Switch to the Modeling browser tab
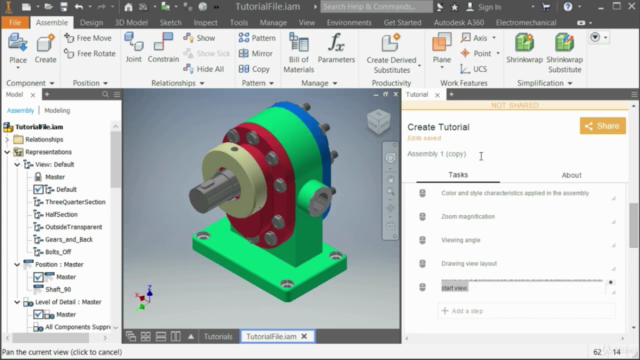The height and width of the screenshot is (360, 640). click(x=57, y=111)
